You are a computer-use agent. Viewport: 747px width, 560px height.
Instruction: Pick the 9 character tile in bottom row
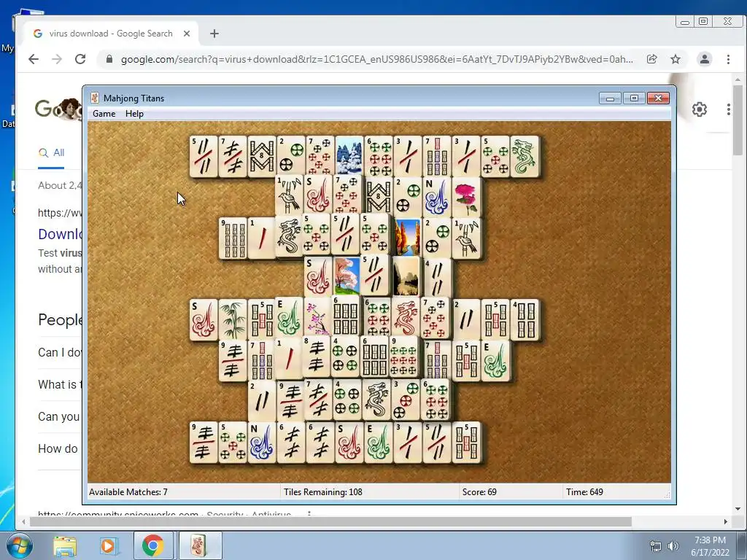click(204, 442)
